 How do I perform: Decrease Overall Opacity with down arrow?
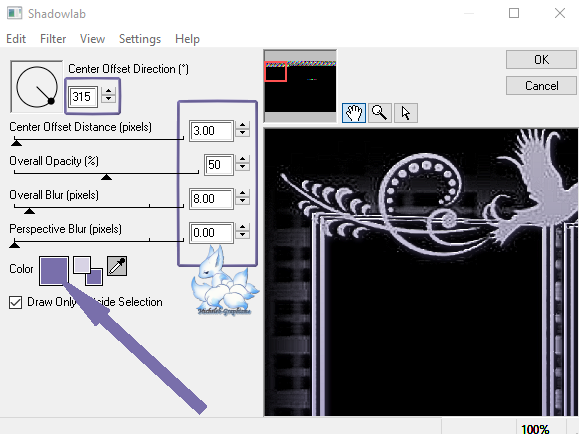(x=243, y=167)
